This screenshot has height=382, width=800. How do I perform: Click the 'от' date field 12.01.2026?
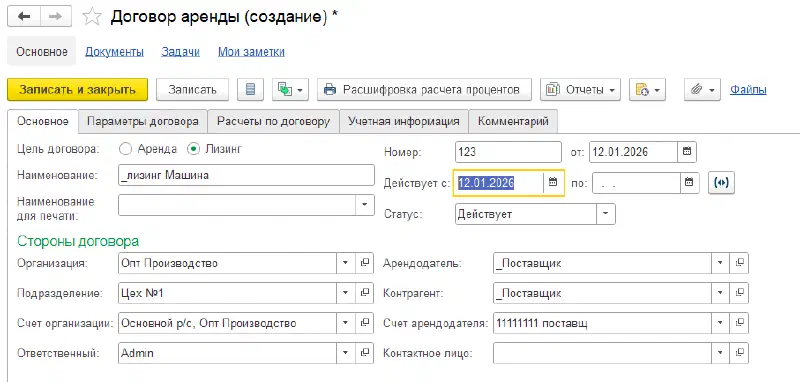(634, 151)
